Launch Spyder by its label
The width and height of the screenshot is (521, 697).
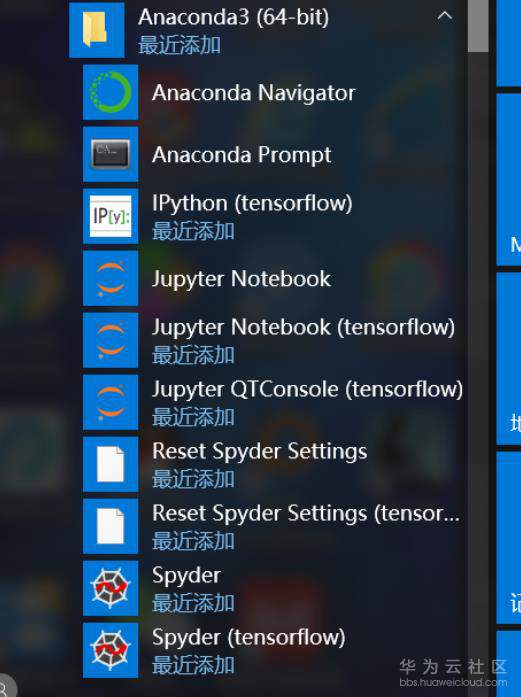(186, 576)
